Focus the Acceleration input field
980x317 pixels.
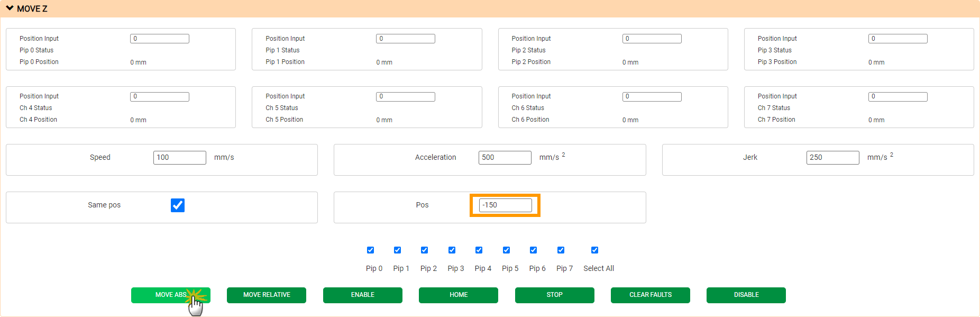click(x=505, y=158)
